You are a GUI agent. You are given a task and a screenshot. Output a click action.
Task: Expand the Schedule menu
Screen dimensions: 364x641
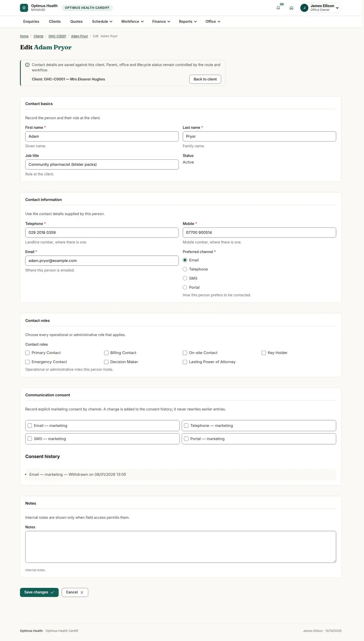tap(102, 22)
